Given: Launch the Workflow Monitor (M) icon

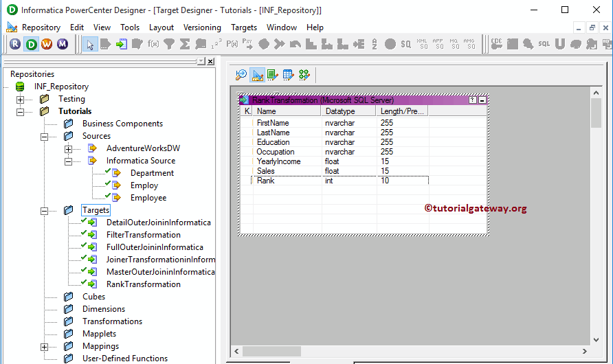Looking at the screenshot, I should [62, 44].
